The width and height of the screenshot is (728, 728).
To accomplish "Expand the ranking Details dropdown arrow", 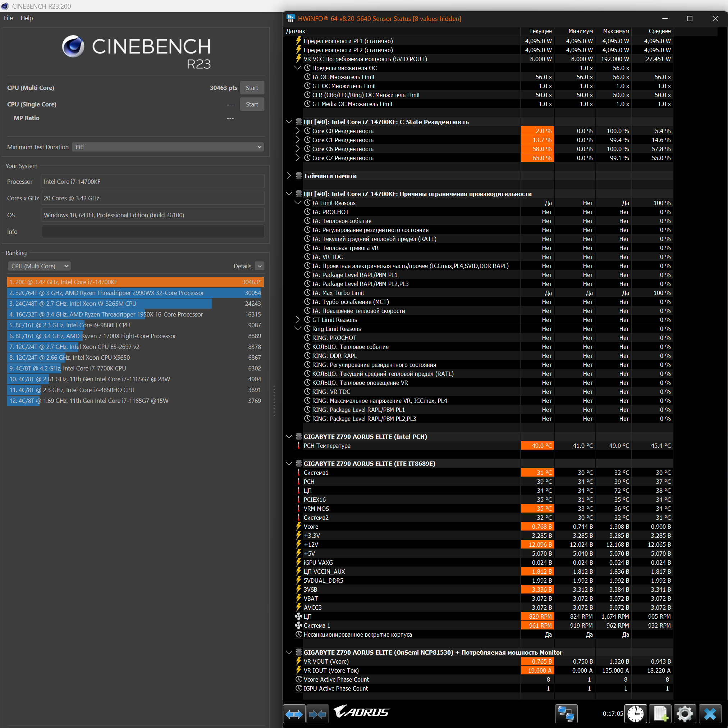I will point(260,266).
